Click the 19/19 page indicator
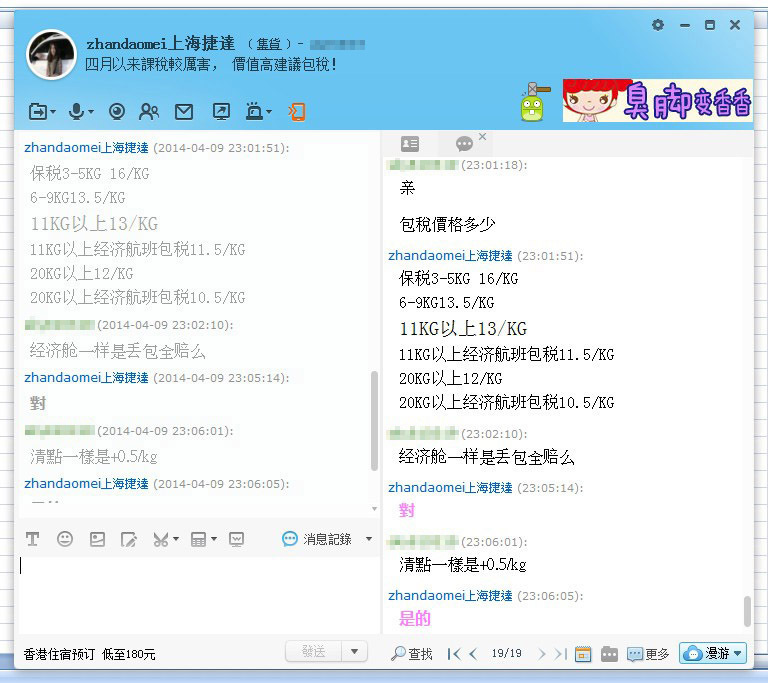The width and height of the screenshot is (768, 683). (x=506, y=653)
